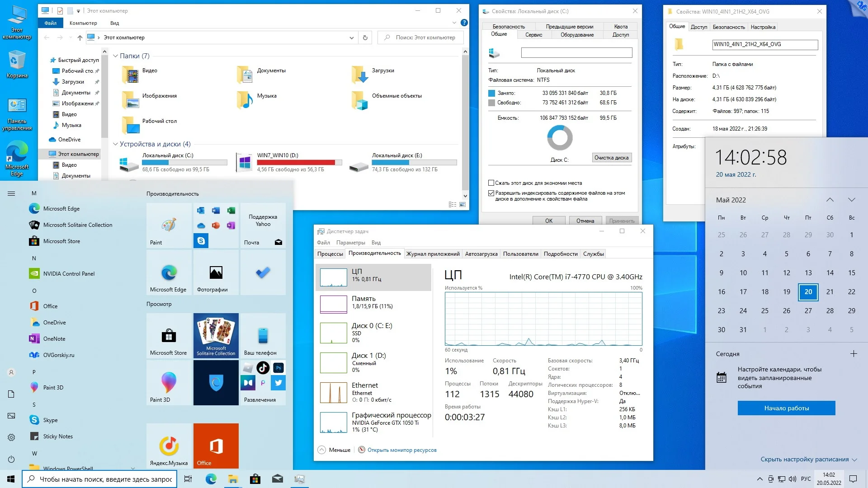Open the address bar history dropdown
Image resolution: width=868 pixels, height=488 pixels.
351,38
